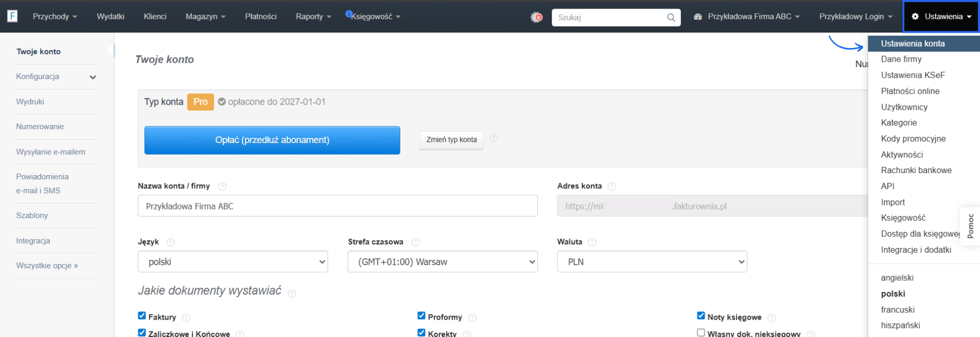Click the Pomoc side tab
Viewport: 980px width, 337px height.
coord(970,226)
